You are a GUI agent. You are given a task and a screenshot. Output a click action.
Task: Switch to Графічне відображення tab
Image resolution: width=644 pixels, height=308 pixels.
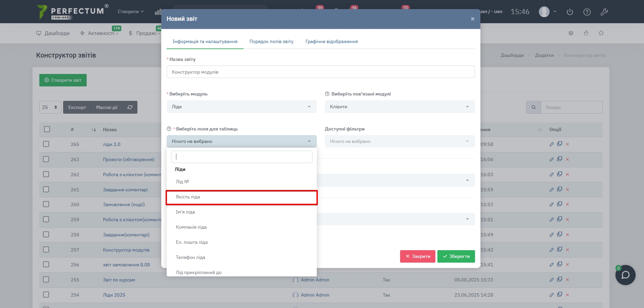(x=332, y=41)
